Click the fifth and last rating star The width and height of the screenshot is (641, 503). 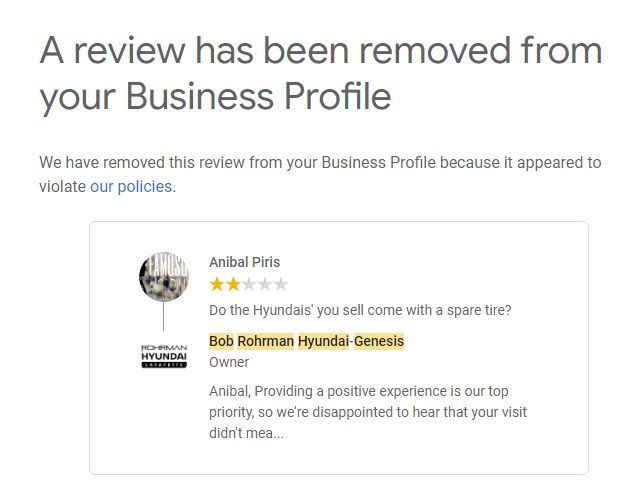pyautogui.click(x=280, y=285)
